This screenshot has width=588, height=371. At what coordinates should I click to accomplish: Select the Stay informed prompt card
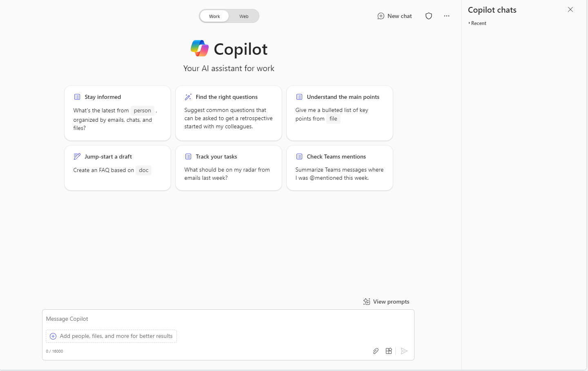click(x=118, y=113)
